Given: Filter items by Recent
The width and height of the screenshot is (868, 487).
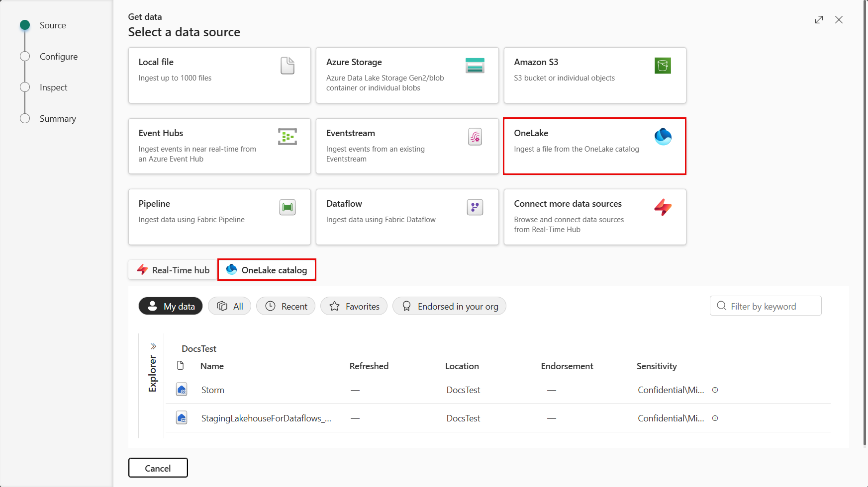Looking at the screenshot, I should [x=286, y=306].
